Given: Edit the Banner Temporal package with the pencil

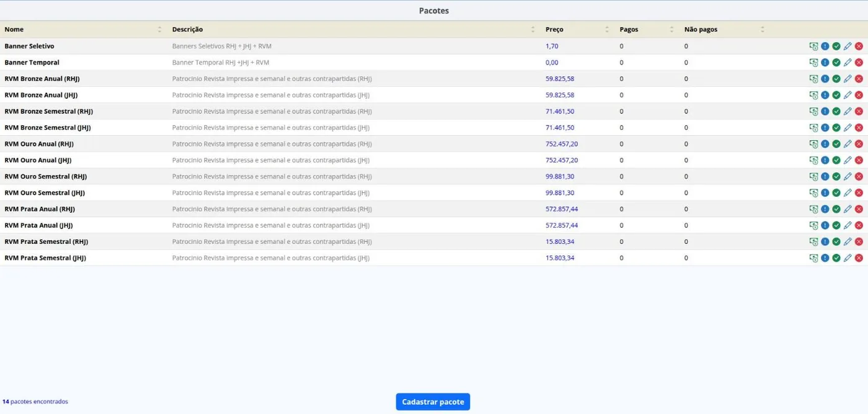Looking at the screenshot, I should pos(848,62).
